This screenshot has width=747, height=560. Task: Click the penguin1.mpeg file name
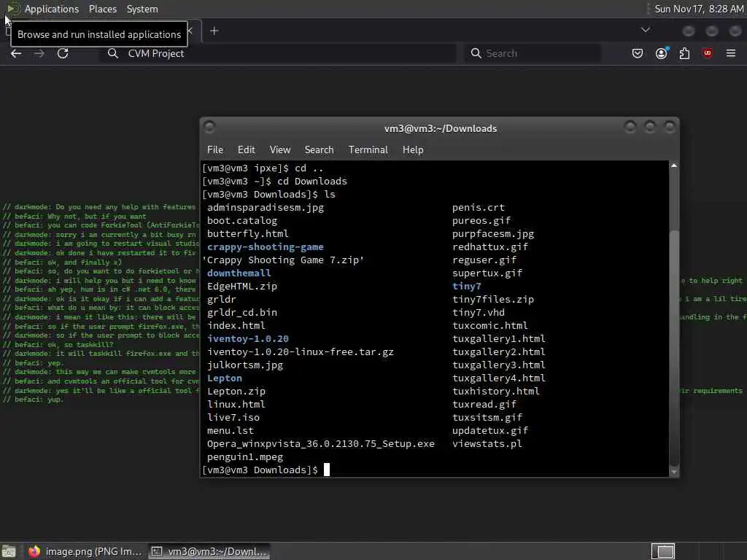click(x=245, y=457)
